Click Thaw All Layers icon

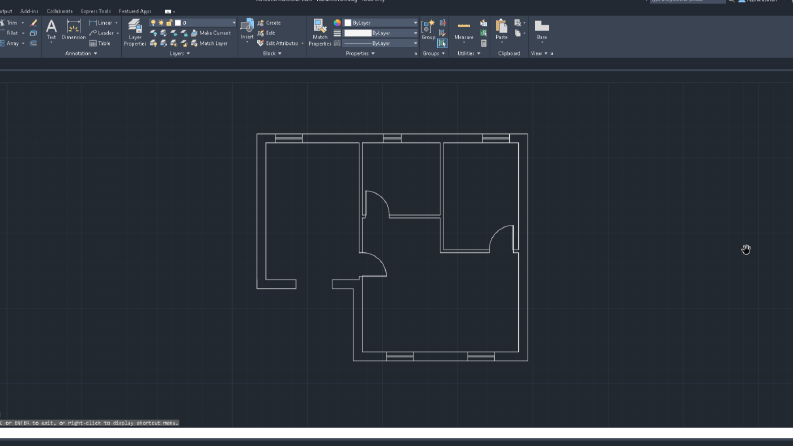(x=173, y=43)
